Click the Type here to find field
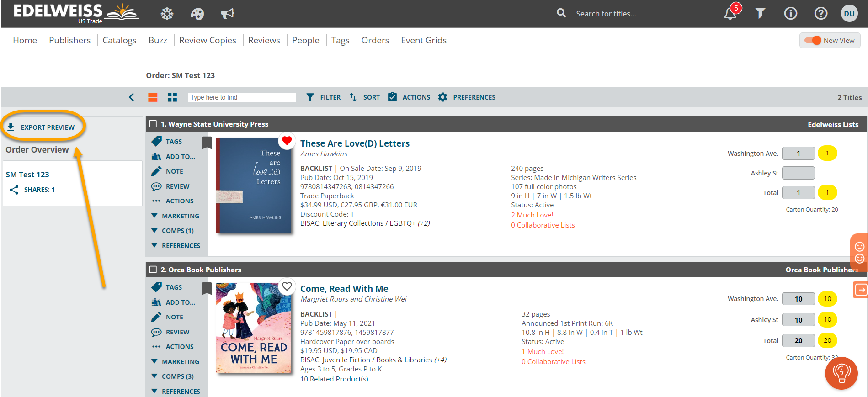This screenshot has height=397, width=868. pos(242,97)
